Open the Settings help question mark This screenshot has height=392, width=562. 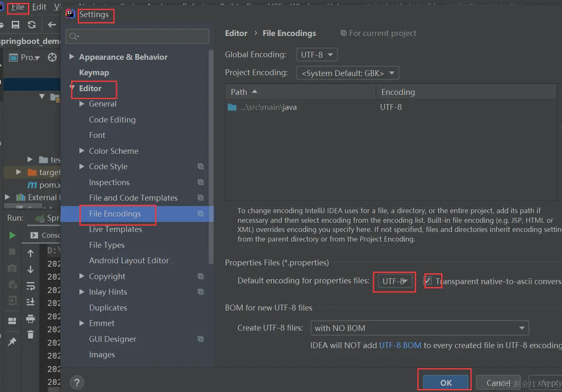pos(77,382)
